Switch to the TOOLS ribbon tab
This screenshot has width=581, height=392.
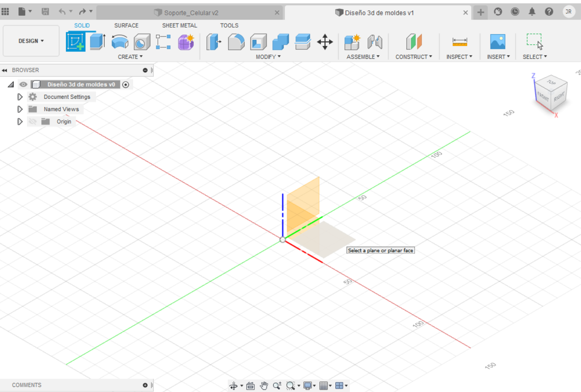click(x=229, y=25)
